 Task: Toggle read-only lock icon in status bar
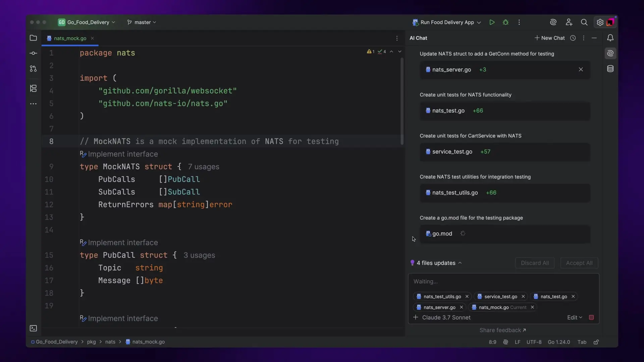tap(596, 342)
